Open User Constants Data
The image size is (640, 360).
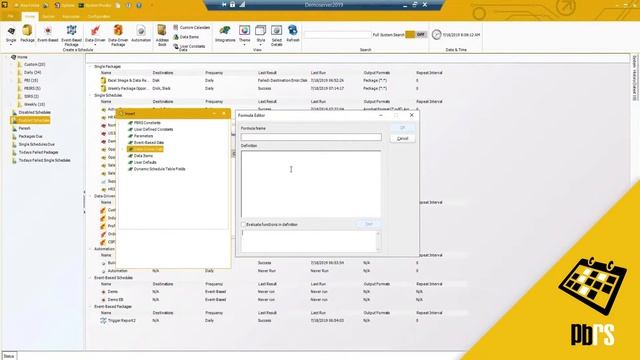189,47
